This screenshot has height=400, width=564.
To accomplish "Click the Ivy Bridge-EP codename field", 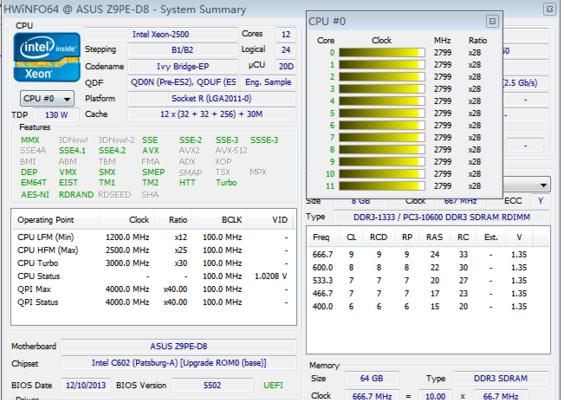I will 182,67.
